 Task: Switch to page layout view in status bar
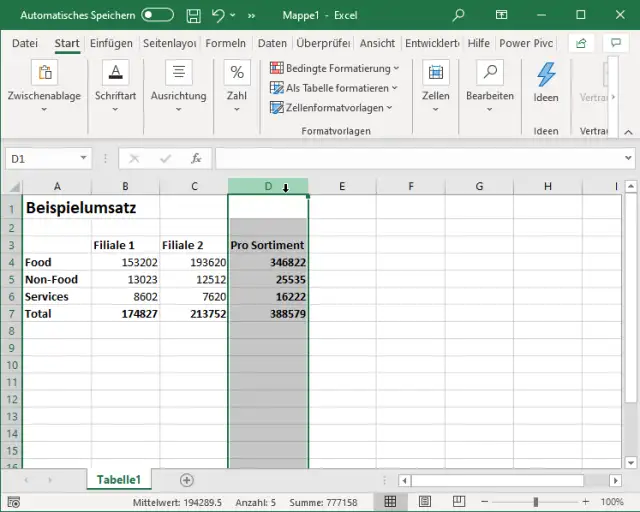pyautogui.click(x=425, y=501)
